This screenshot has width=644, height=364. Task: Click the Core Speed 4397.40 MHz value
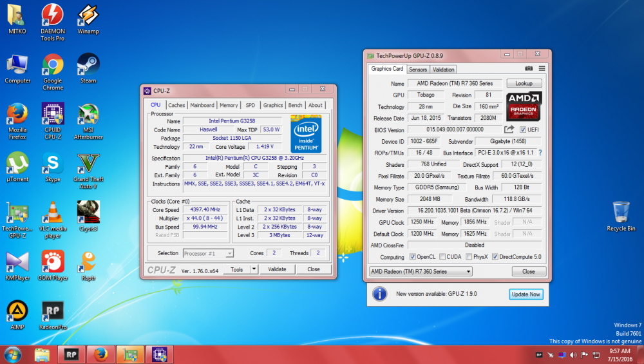[x=205, y=209]
